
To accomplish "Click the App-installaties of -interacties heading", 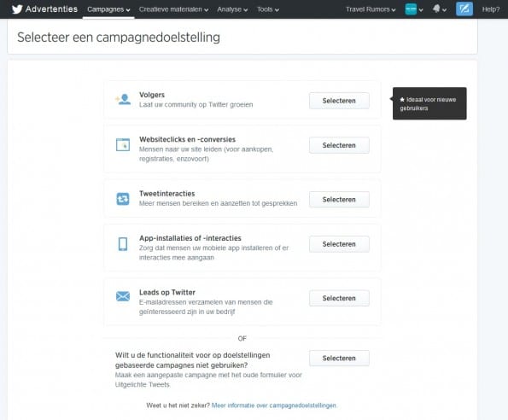I will pos(190,238).
